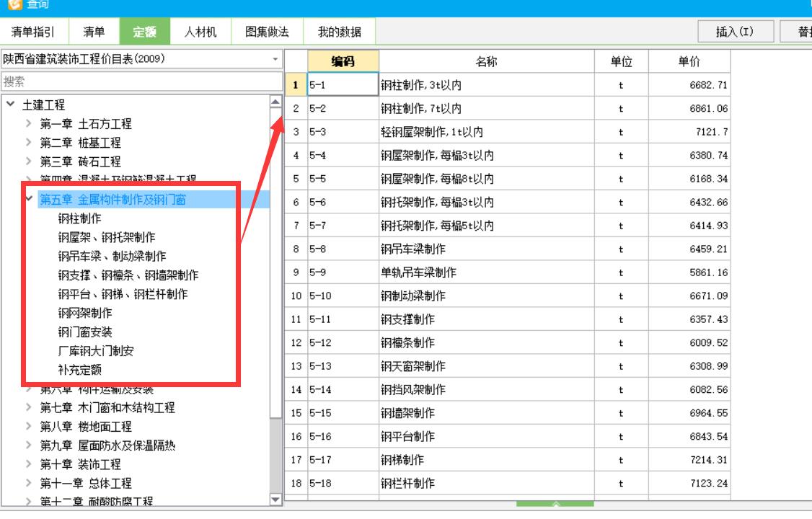Select row 钢屋架制作,每榀8t以内

(x=508, y=179)
